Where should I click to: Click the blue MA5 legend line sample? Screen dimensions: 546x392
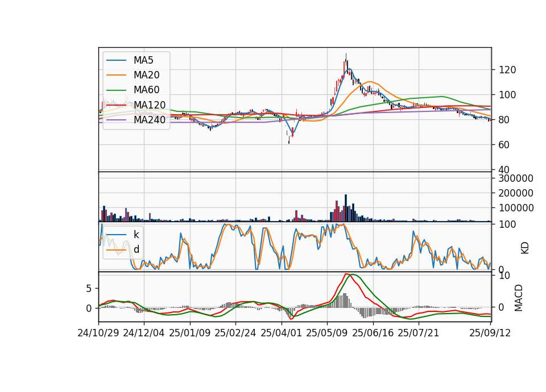tap(116, 60)
